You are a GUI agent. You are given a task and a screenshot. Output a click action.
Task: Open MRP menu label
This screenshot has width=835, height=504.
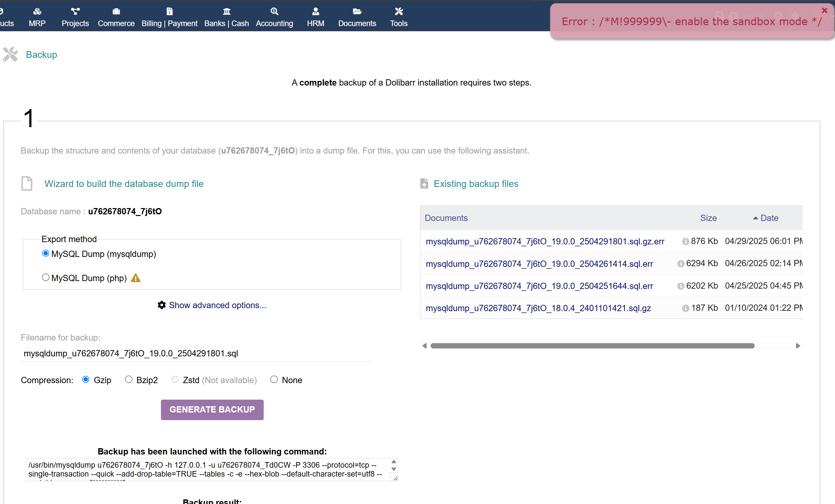pos(37,23)
